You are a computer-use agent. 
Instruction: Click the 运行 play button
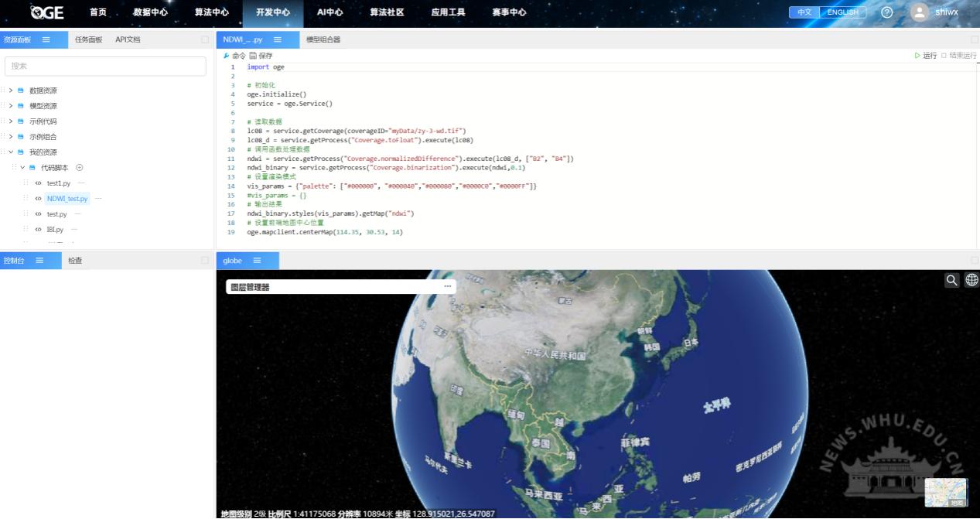pos(925,56)
